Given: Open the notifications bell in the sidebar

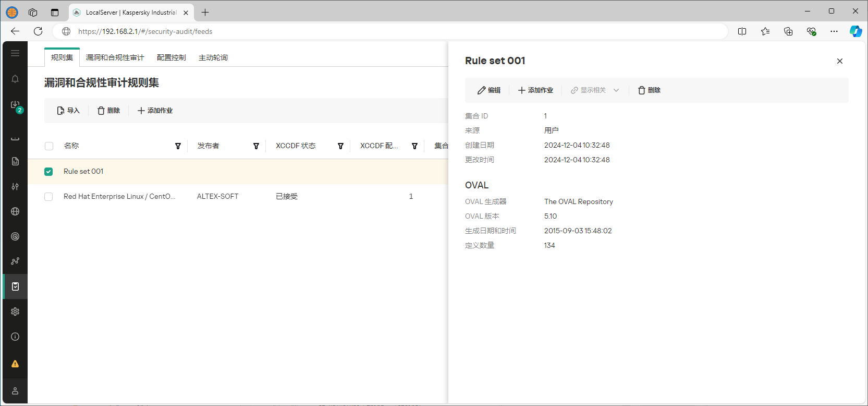Looking at the screenshot, I should (15, 79).
